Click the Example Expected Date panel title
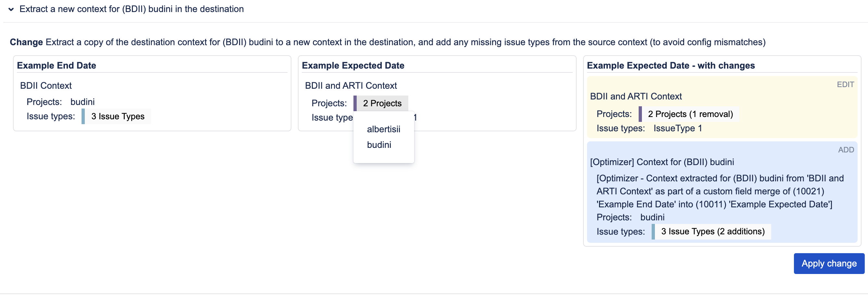 (353, 65)
